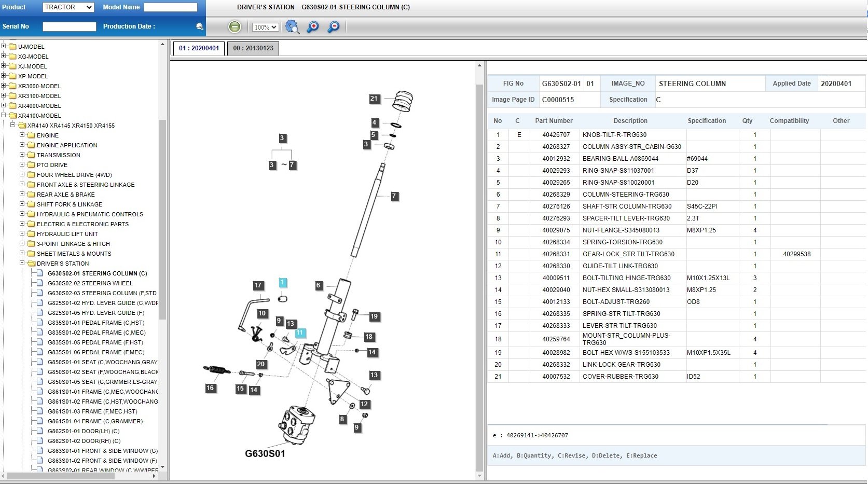
Task: Click callout 18 beside the column mount
Action: [x=369, y=337]
